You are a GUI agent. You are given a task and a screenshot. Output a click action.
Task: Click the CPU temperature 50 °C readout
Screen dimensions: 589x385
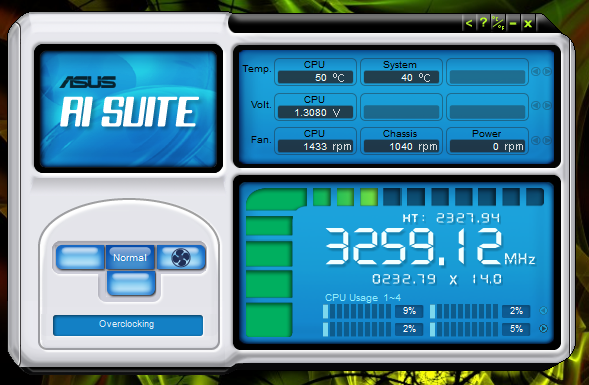315,77
